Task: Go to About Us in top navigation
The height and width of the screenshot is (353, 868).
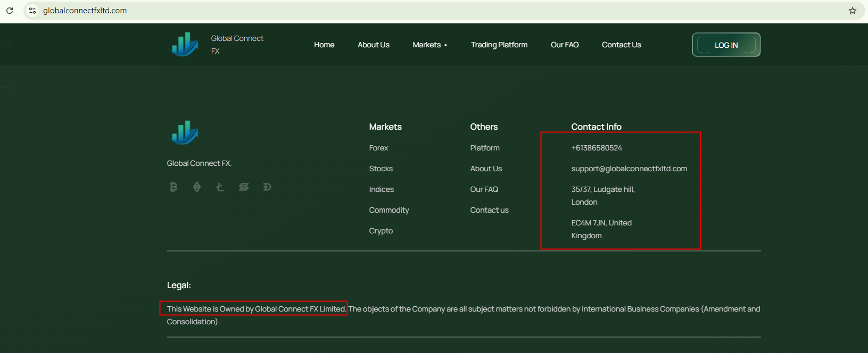Action: coord(373,45)
